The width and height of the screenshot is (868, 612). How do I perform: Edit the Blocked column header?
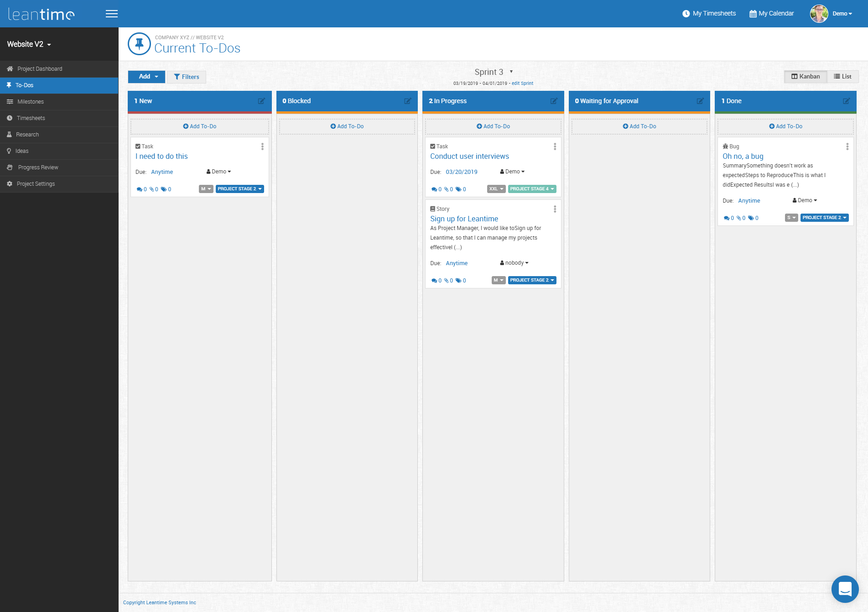point(408,101)
